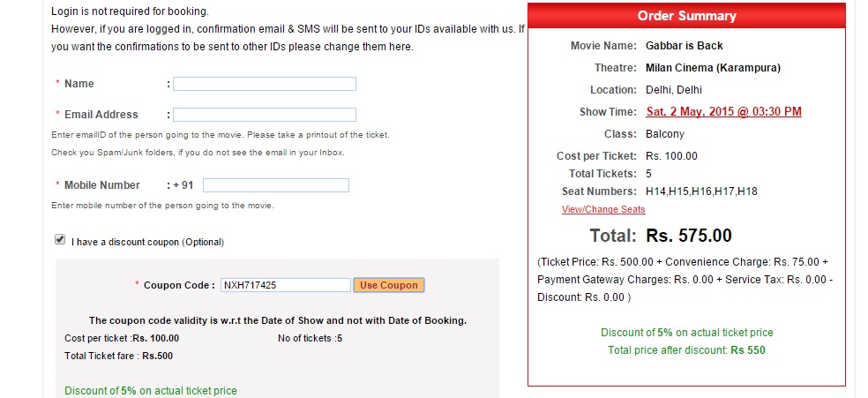Open the Sat, 2 May show time link
868x398 pixels.
(x=723, y=112)
